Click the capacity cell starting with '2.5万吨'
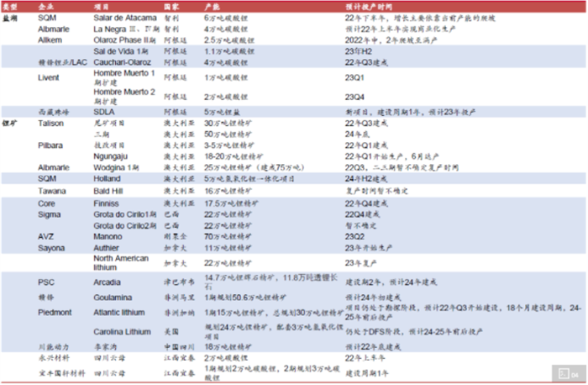588x385 pixels. [x=229, y=40]
